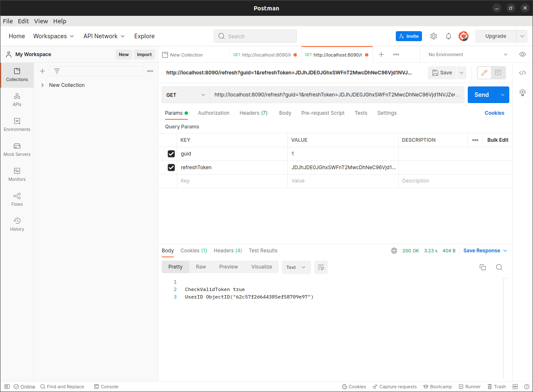Viewport: 533px width, 392px height.
Task: Switch to the Authorization tab
Action: tap(214, 113)
